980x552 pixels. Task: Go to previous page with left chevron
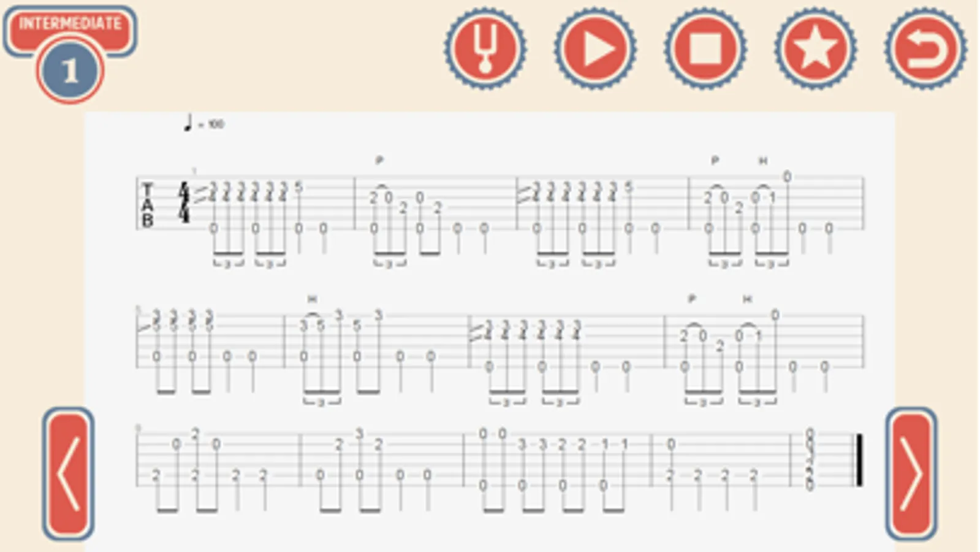pos(68,474)
